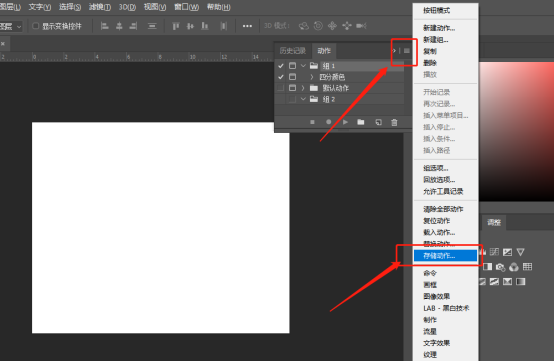Open the 图层 dropdown in options bar
The width and height of the screenshot is (554, 361).
pyautogui.click(x=11, y=26)
